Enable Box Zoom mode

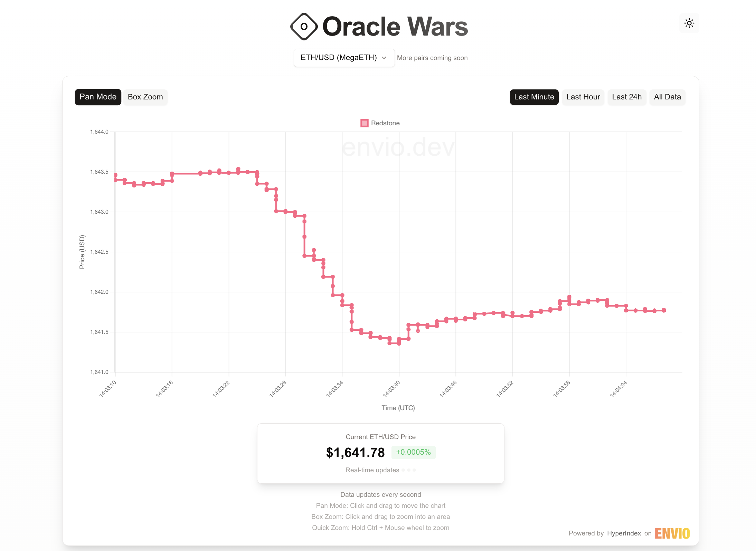(x=145, y=97)
